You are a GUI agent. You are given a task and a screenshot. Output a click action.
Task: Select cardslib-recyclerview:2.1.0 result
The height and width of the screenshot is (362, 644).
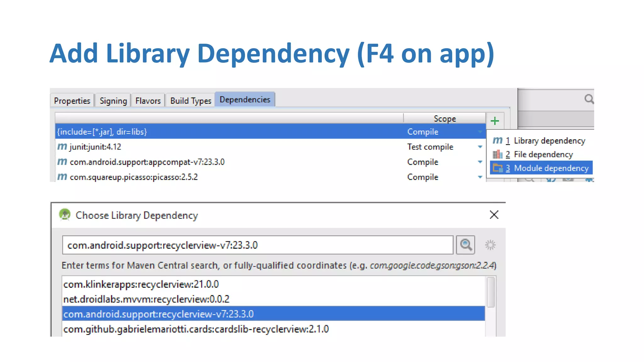point(273,329)
